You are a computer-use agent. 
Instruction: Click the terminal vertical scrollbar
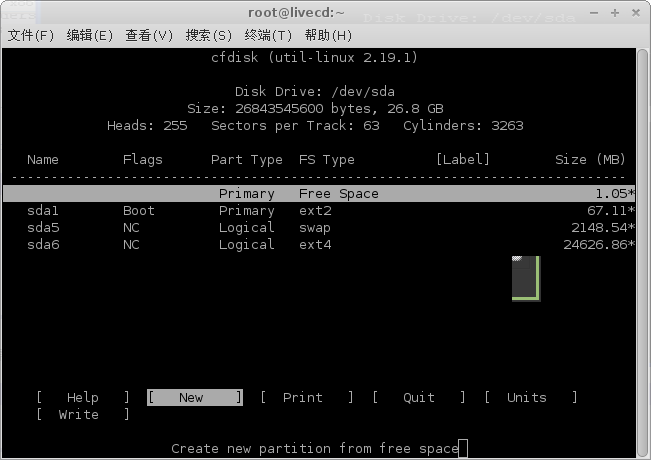(643, 252)
